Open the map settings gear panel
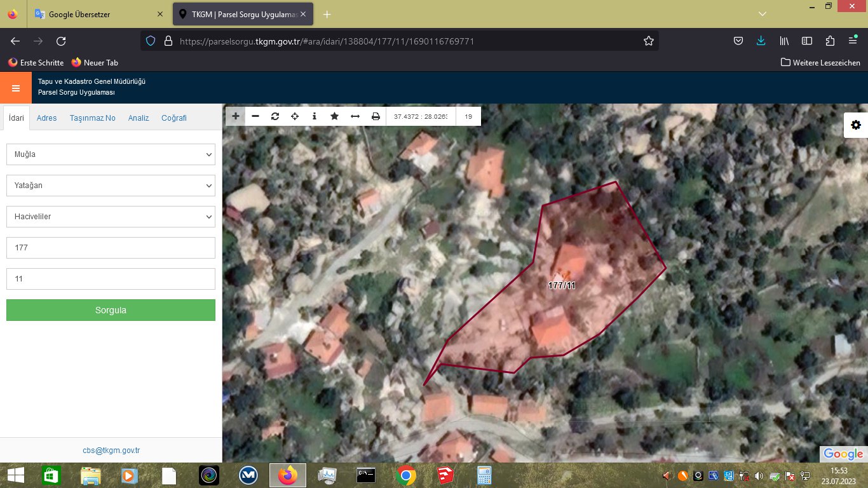The height and width of the screenshot is (488, 868). coord(855,125)
